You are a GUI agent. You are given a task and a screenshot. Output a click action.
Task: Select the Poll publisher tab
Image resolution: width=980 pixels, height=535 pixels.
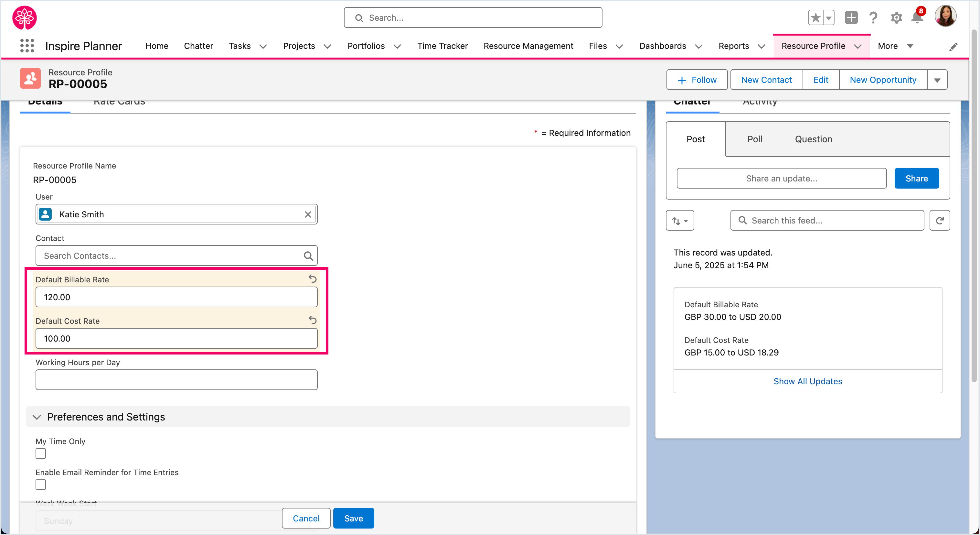755,139
